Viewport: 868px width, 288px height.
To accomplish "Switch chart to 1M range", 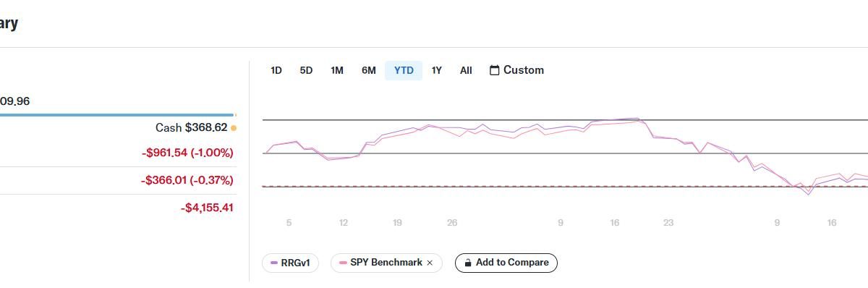I will pyautogui.click(x=337, y=70).
